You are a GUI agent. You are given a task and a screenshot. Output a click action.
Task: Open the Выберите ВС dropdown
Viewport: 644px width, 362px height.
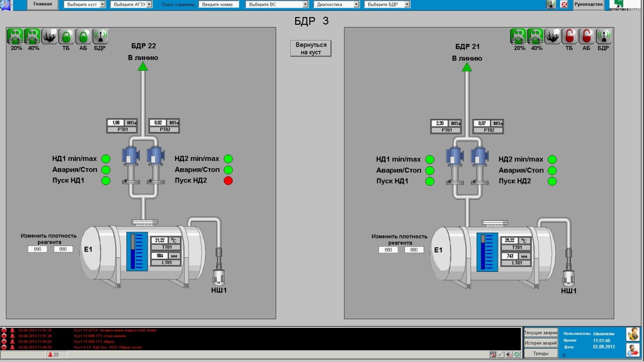(277, 5)
